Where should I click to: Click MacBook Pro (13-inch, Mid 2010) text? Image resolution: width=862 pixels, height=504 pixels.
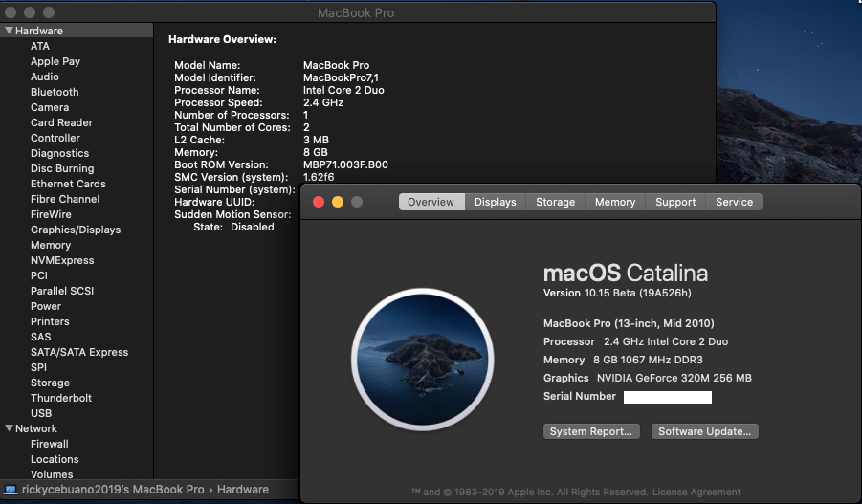coord(629,323)
